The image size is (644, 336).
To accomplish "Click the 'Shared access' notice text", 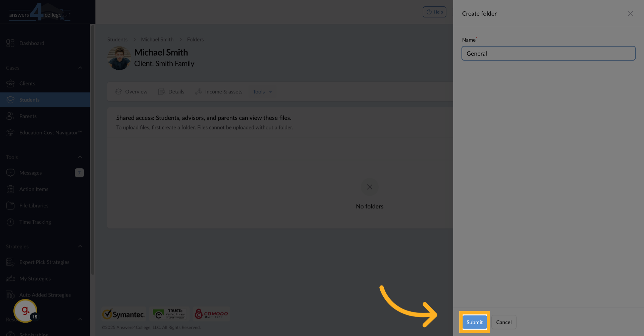I will coord(204,118).
